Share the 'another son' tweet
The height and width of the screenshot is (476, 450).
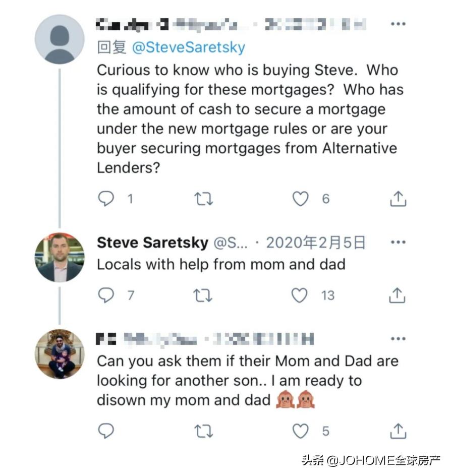pos(398,431)
